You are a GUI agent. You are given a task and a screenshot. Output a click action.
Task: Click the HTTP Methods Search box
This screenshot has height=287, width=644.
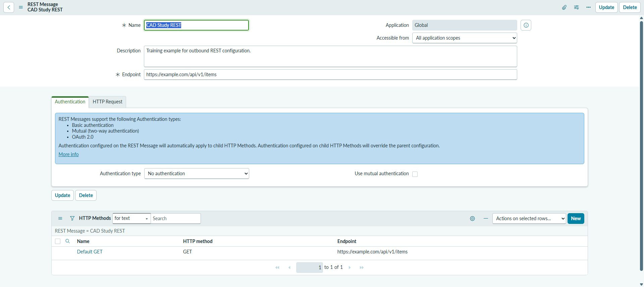pyautogui.click(x=176, y=219)
